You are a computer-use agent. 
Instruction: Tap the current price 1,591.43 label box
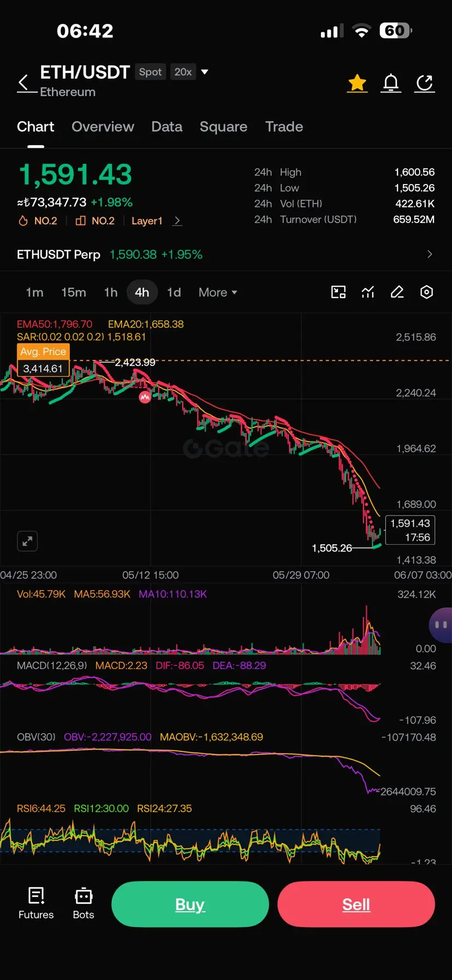click(411, 530)
